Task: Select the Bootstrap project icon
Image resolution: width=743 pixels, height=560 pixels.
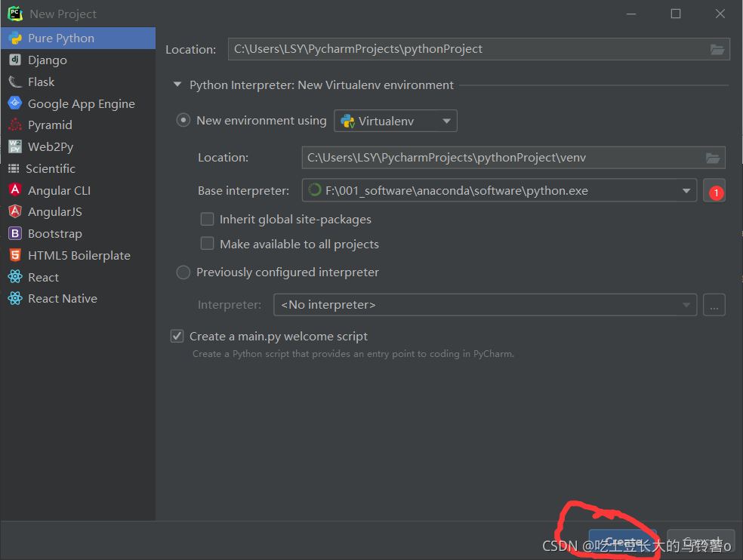Action: (16, 233)
